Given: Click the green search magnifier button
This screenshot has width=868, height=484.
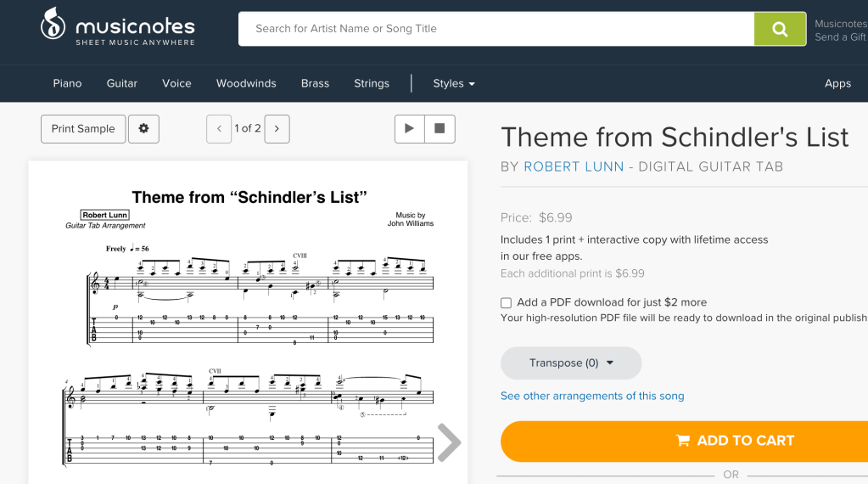Looking at the screenshot, I should click(780, 29).
